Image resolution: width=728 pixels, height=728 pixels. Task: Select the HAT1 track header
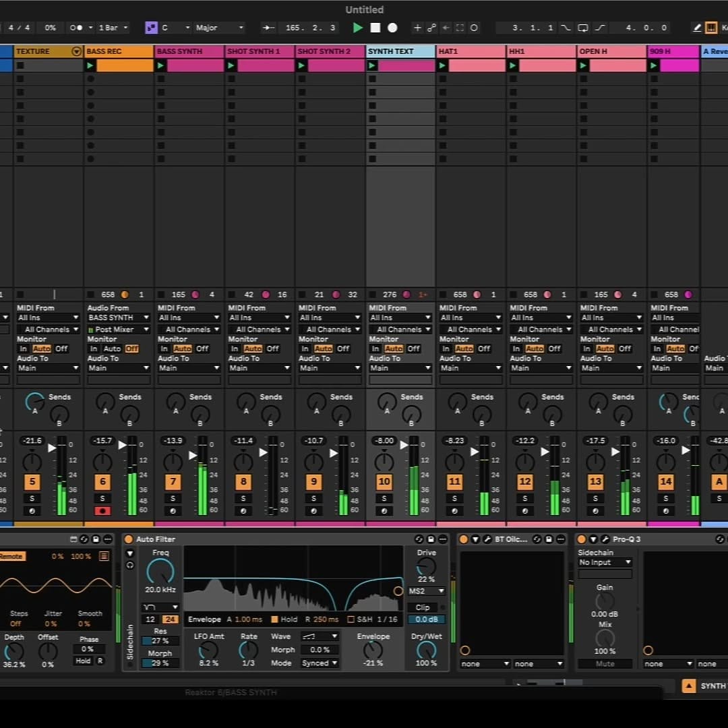point(471,51)
